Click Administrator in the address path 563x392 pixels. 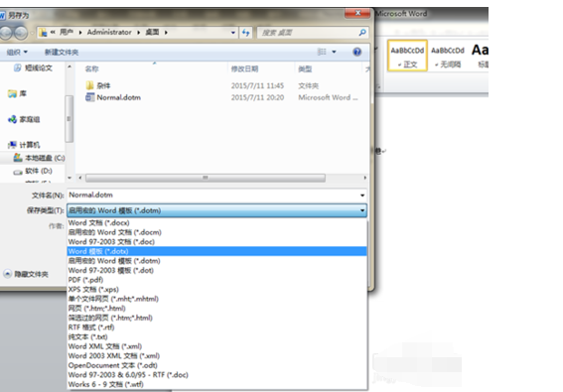[109, 33]
